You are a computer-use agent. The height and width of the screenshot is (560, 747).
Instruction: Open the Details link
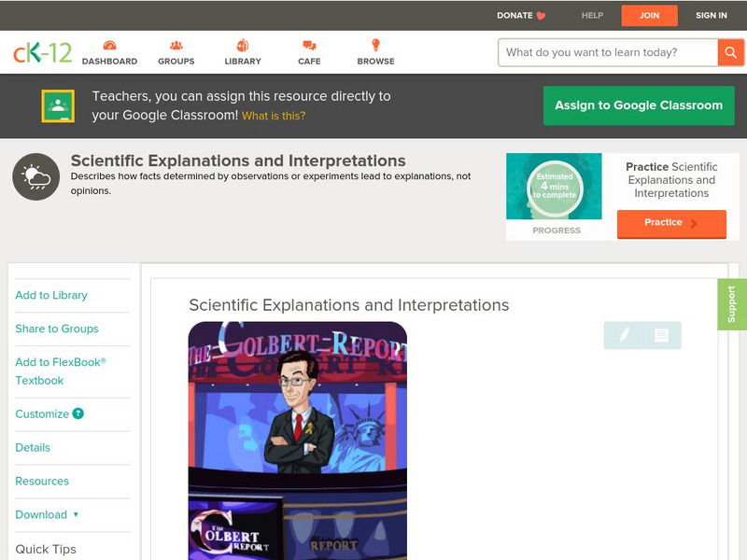(x=33, y=448)
